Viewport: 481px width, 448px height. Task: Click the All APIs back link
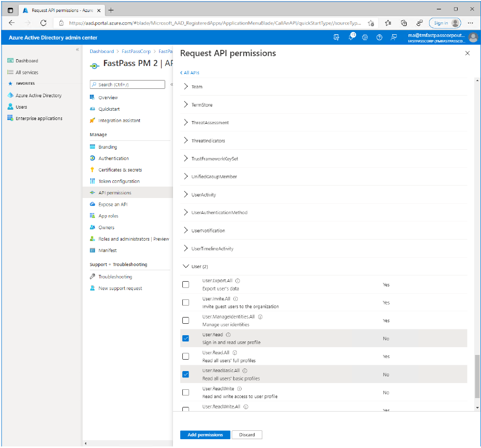coord(190,73)
